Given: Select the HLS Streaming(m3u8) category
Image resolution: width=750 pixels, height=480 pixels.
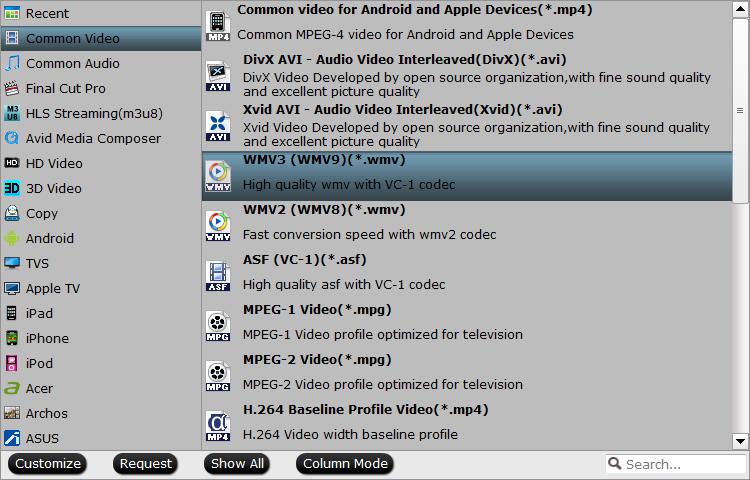Looking at the screenshot, I should click(x=101, y=113).
